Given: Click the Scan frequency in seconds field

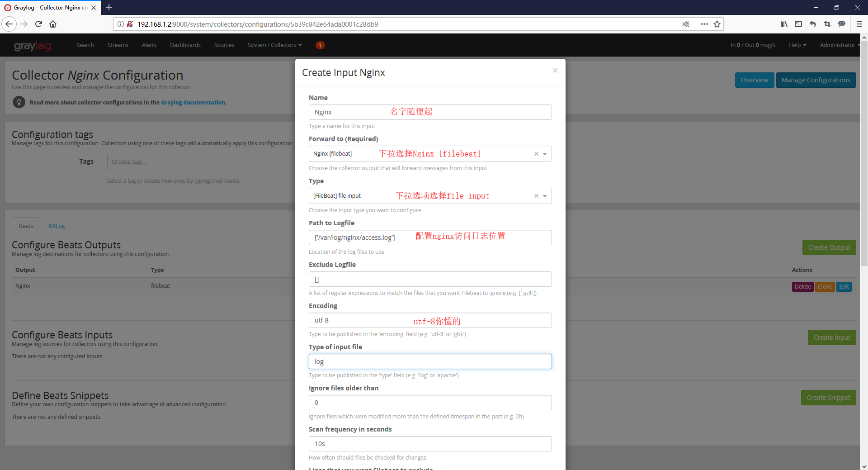Looking at the screenshot, I should (430, 444).
